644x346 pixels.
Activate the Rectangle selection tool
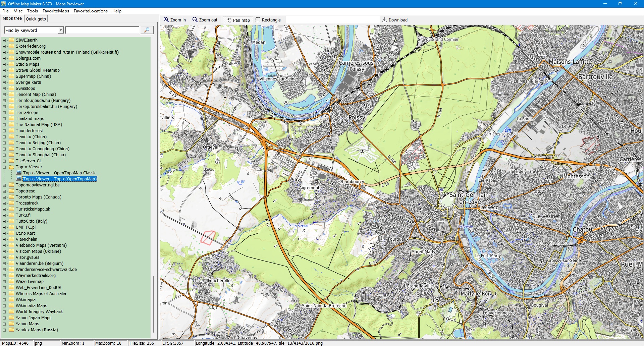coord(258,20)
